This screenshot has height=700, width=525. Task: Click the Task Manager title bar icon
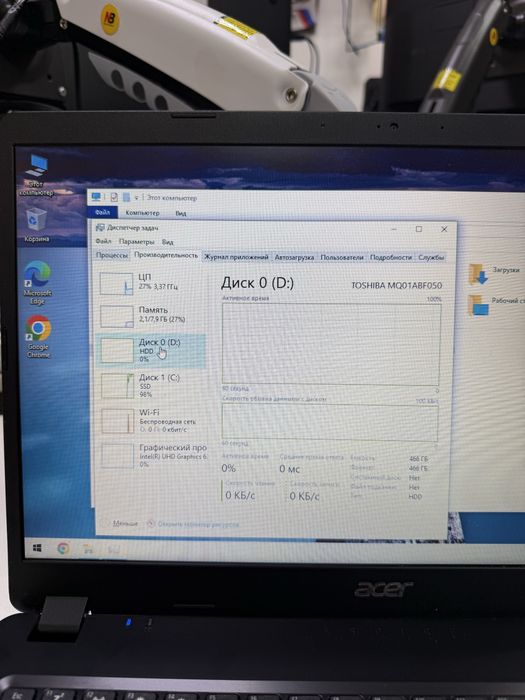pyautogui.click(x=100, y=227)
